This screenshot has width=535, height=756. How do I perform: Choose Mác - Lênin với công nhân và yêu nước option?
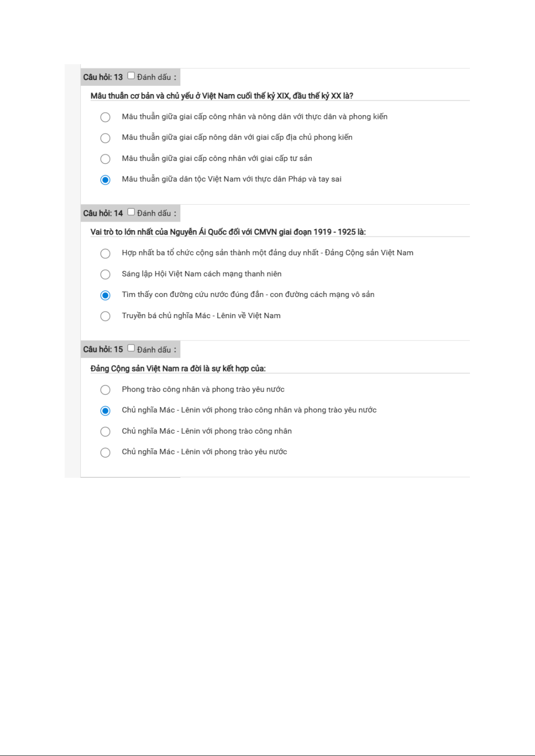(105, 411)
